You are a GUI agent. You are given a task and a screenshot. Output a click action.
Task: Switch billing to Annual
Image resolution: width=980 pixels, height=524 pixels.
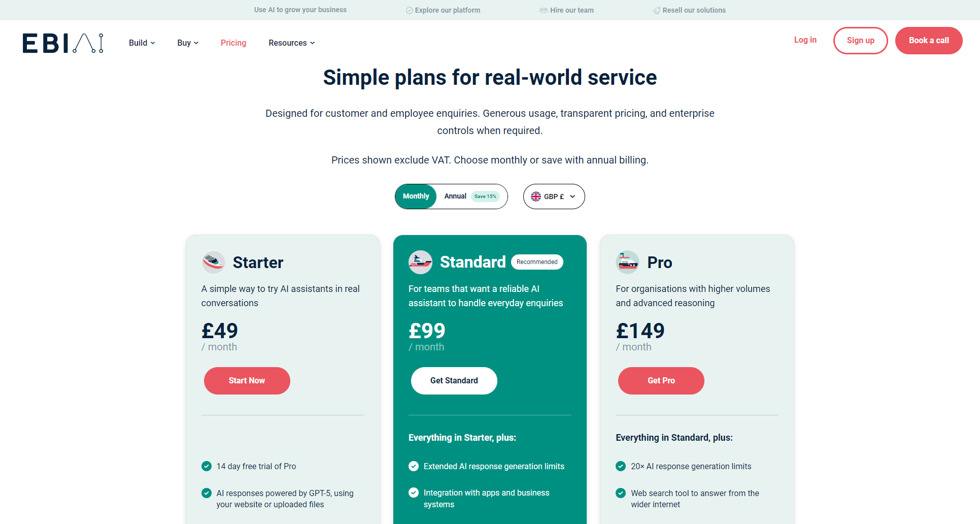[455, 196]
